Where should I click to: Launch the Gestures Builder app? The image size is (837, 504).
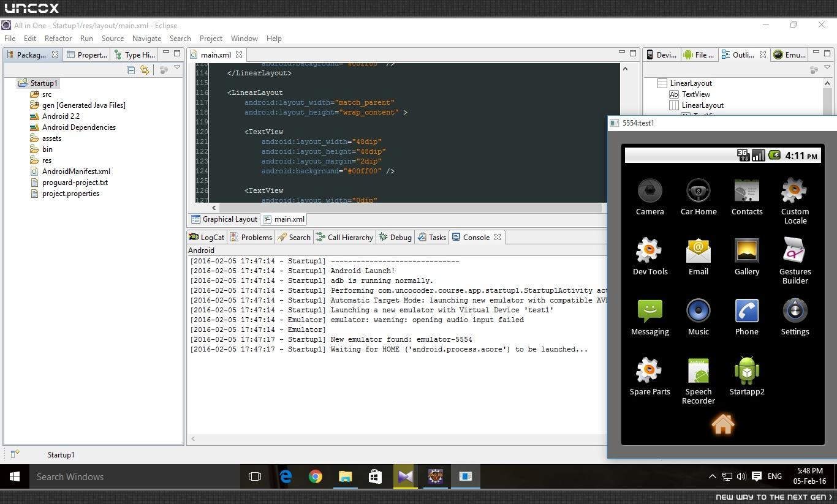point(795,261)
